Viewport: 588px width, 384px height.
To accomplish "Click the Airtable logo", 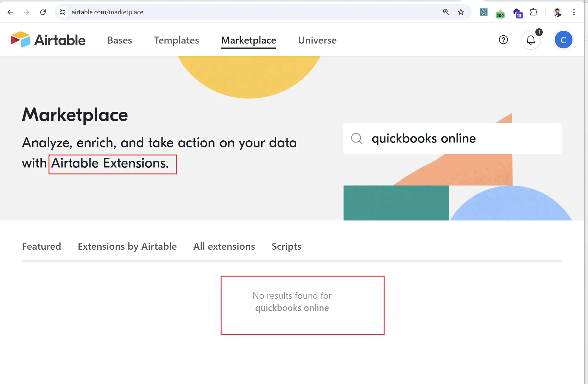I will [48, 40].
